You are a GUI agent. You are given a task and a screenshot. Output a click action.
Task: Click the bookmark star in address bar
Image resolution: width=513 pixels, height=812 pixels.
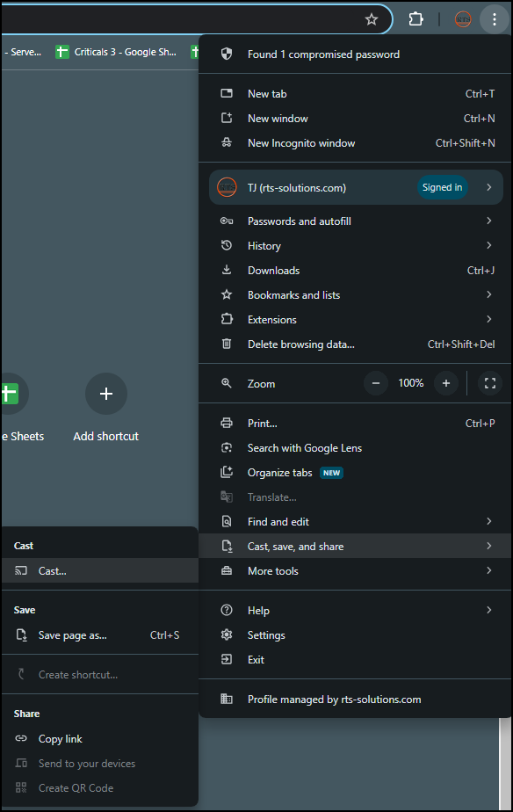pyautogui.click(x=372, y=19)
